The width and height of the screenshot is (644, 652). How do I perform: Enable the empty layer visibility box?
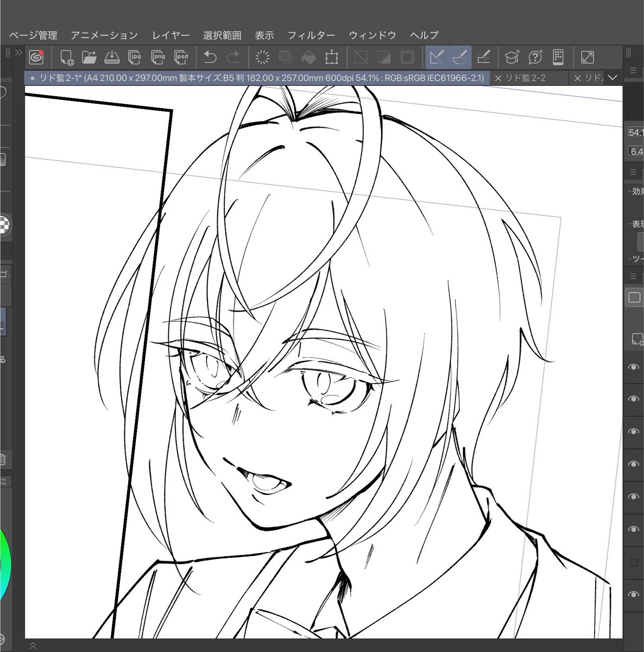coord(634,562)
